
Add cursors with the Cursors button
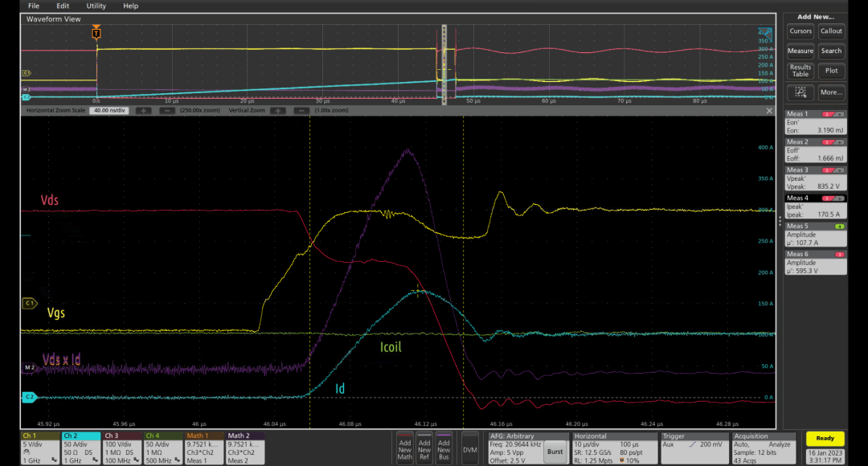tap(800, 31)
